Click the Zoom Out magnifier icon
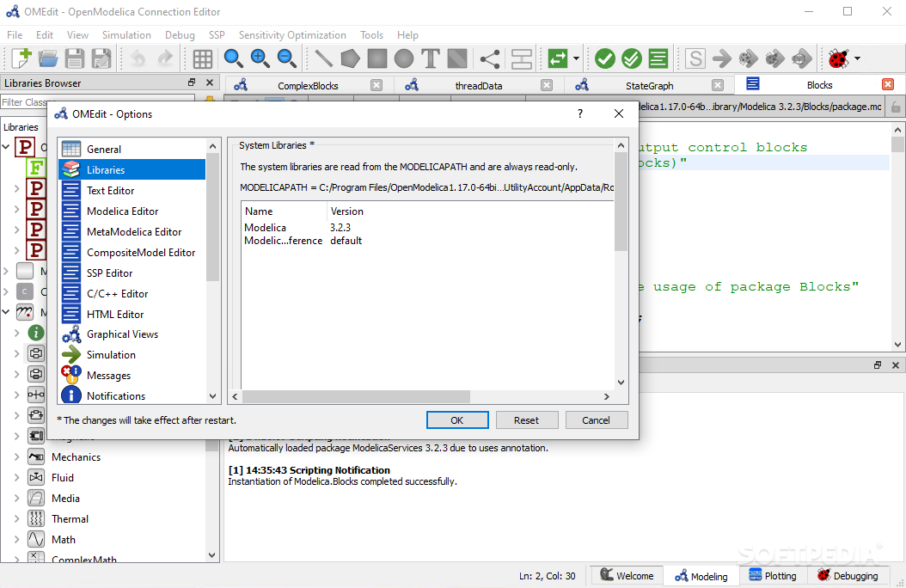 [286, 58]
